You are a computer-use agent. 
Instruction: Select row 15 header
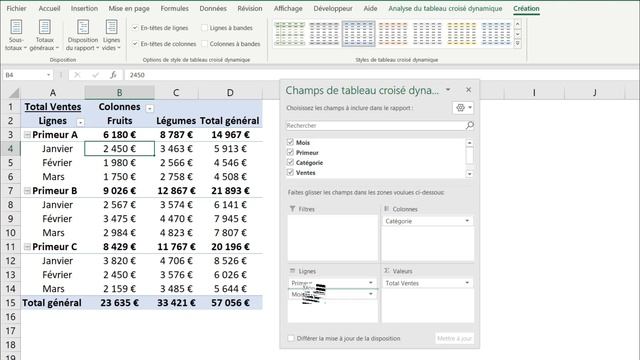10,303
